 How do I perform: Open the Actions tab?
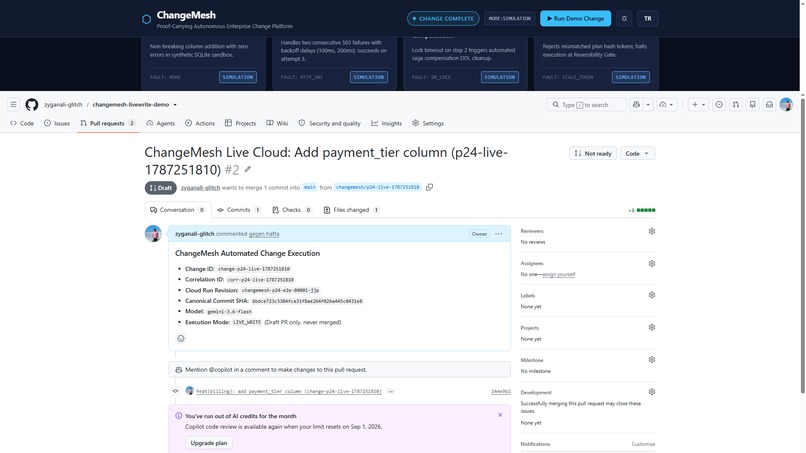click(200, 123)
